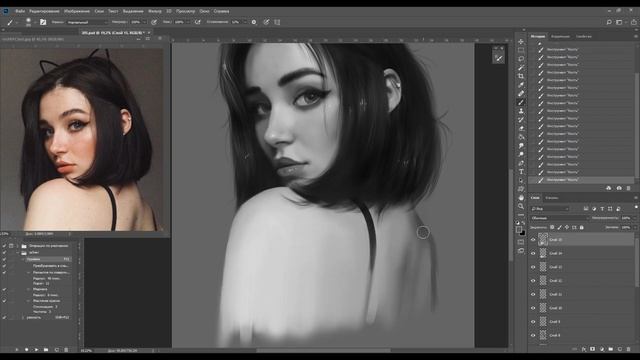
Task: Open the Фильтр menu
Action: click(x=155, y=11)
